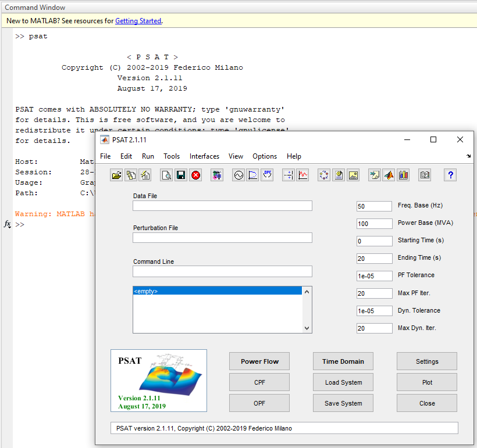Click the floppy disk save icon

[181, 175]
